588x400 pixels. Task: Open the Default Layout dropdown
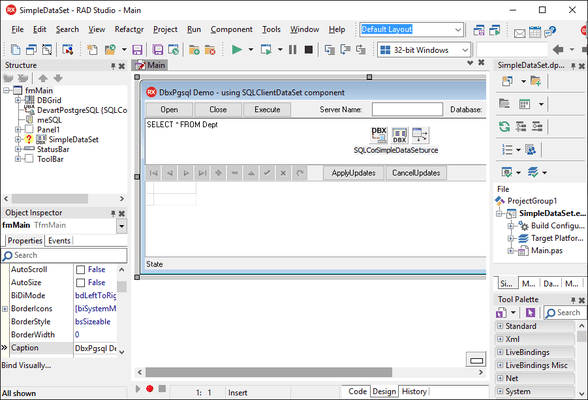point(458,30)
